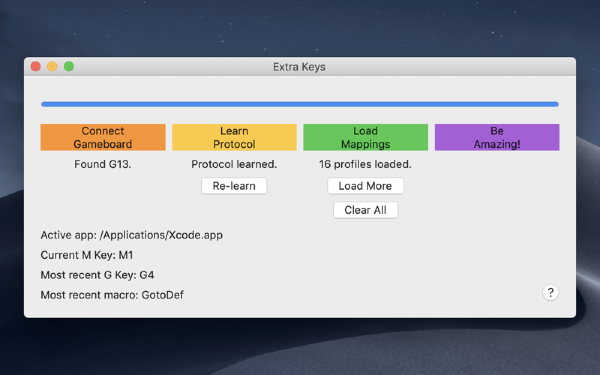
Task: Click the Extra Keys title bar
Action: pos(299,67)
